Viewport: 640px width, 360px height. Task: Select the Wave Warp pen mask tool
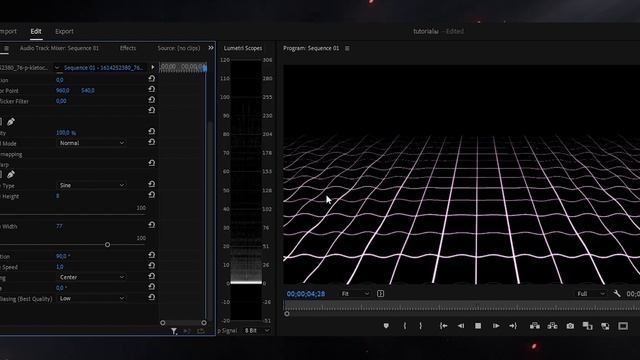click(11, 175)
